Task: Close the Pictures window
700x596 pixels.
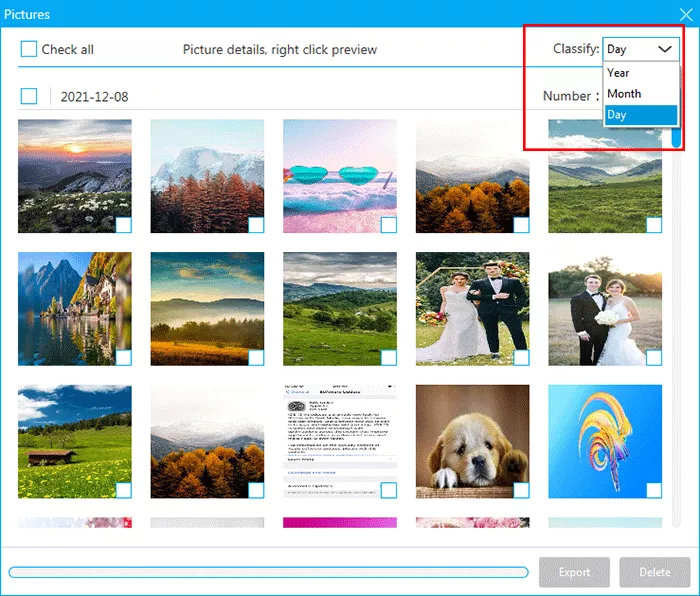Action: pyautogui.click(x=686, y=14)
